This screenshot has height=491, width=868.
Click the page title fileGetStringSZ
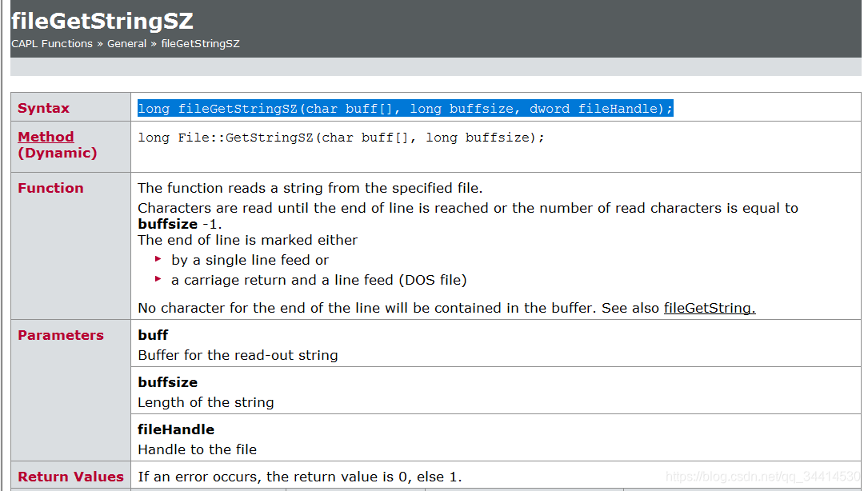click(x=102, y=21)
